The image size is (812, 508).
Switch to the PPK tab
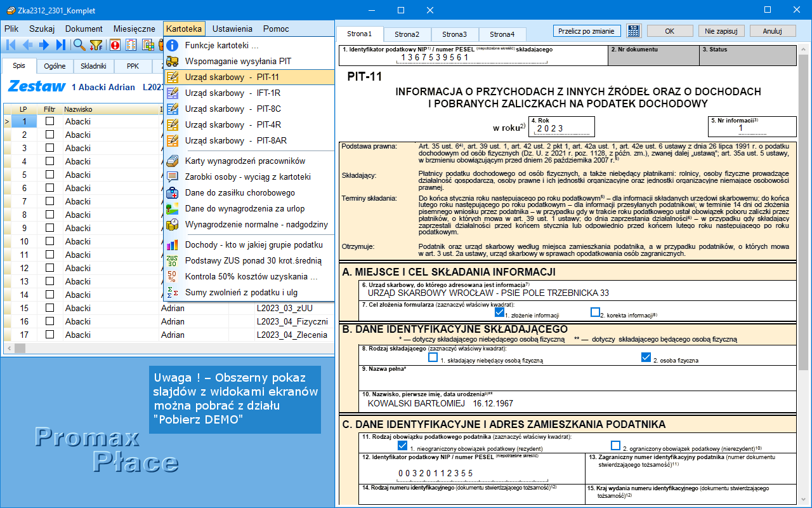tap(133, 65)
